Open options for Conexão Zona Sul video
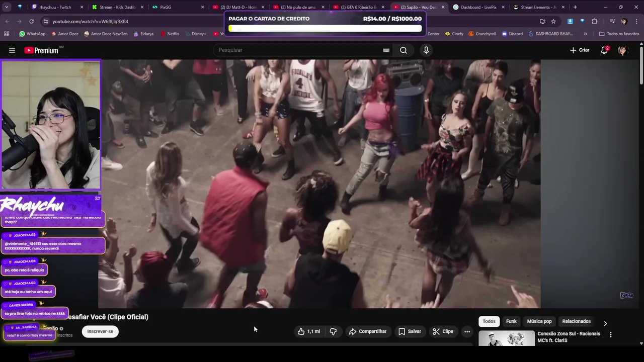The image size is (644, 362). tap(611, 334)
